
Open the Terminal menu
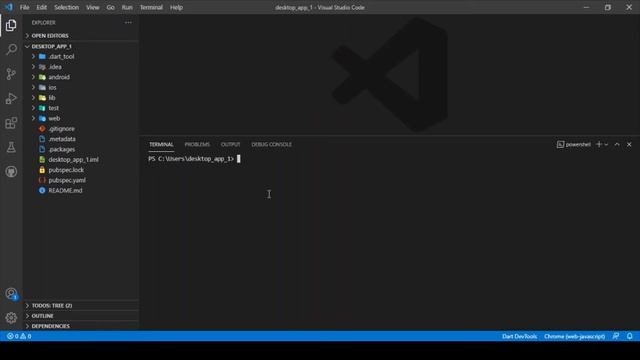[x=151, y=7]
